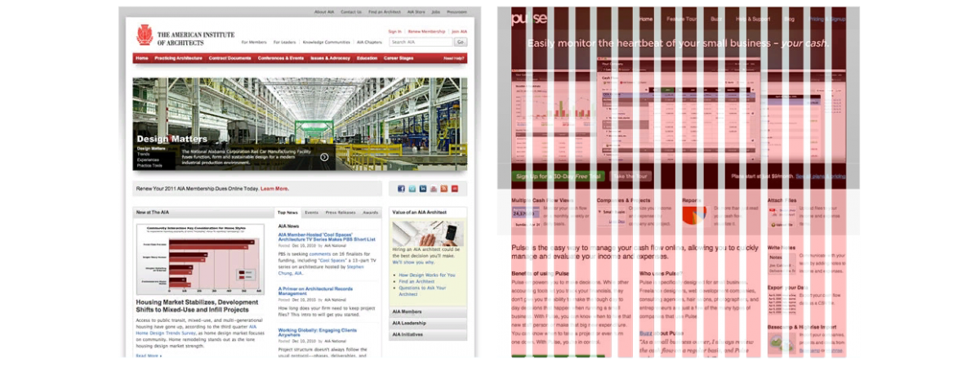This screenshot has width=980, height=367.
Task: Click Sign Up for 30-Day Free Trial button
Action: (559, 176)
